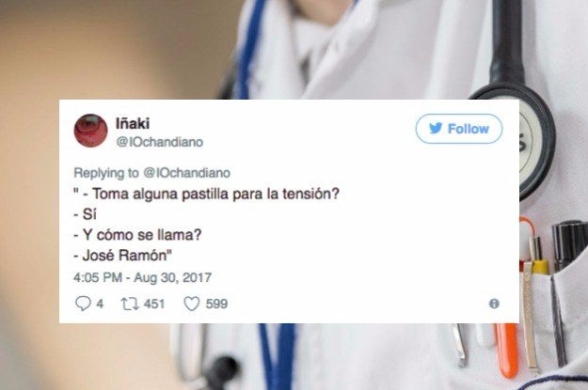This screenshot has height=390, width=588.
Task: Open the Iñaki display name
Action: pos(133,123)
